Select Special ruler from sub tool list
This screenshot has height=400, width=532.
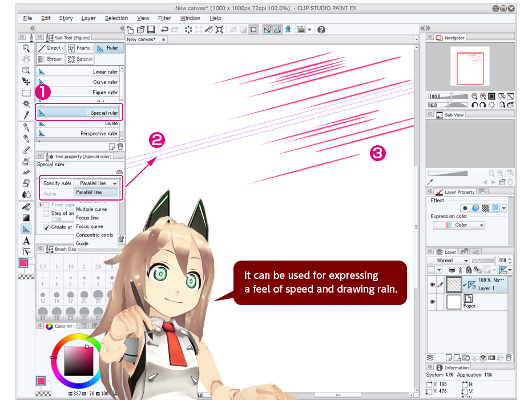click(79, 113)
